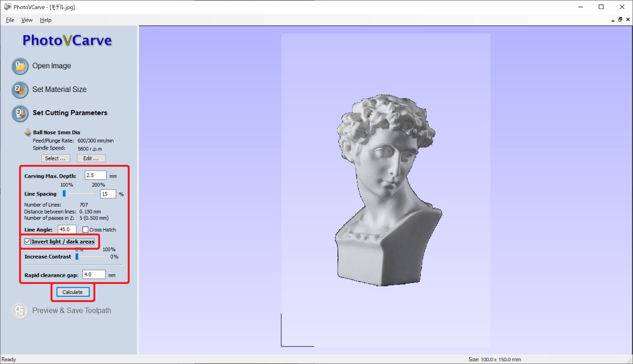Enable the Cross Hatch checkbox
The width and height of the screenshot is (633, 364).
click(85, 230)
